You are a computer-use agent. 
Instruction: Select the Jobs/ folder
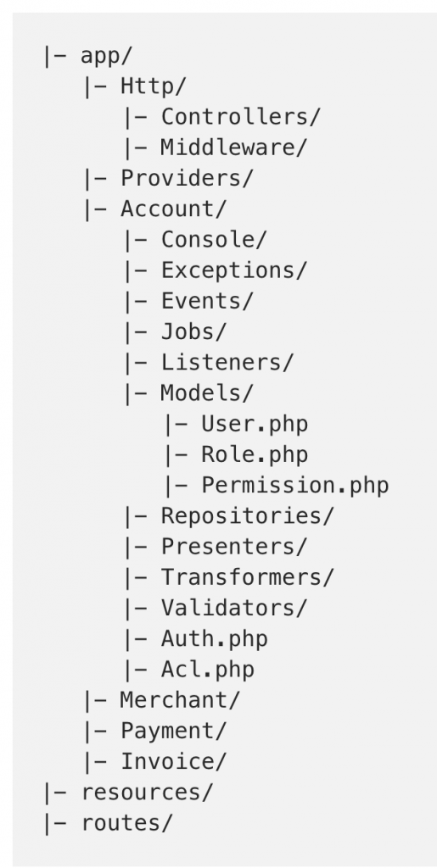193,332
